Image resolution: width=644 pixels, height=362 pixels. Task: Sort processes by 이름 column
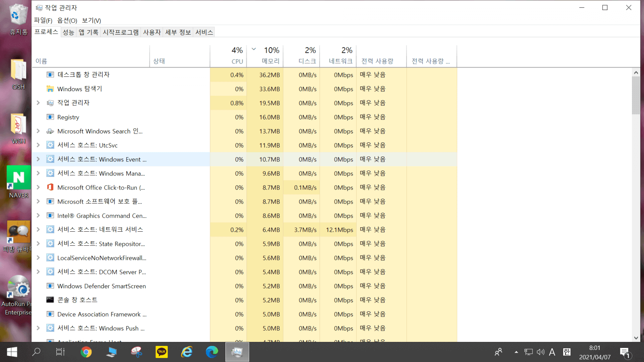click(91, 56)
